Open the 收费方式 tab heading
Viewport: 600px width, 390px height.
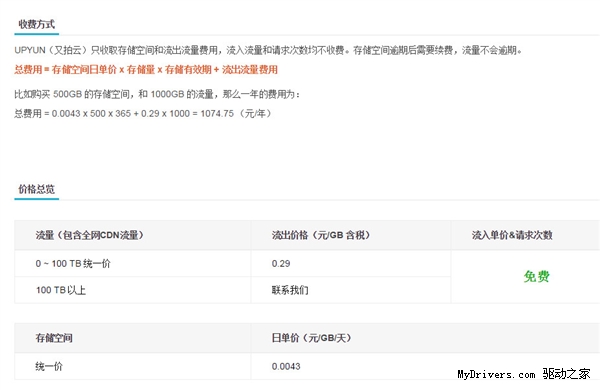pyautogui.click(x=37, y=24)
